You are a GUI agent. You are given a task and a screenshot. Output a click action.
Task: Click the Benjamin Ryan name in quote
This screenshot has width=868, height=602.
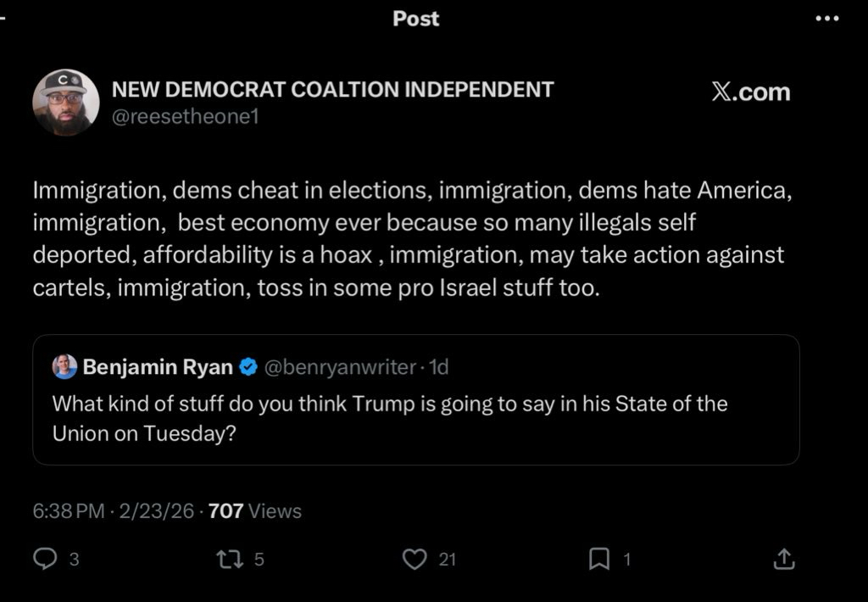click(158, 367)
